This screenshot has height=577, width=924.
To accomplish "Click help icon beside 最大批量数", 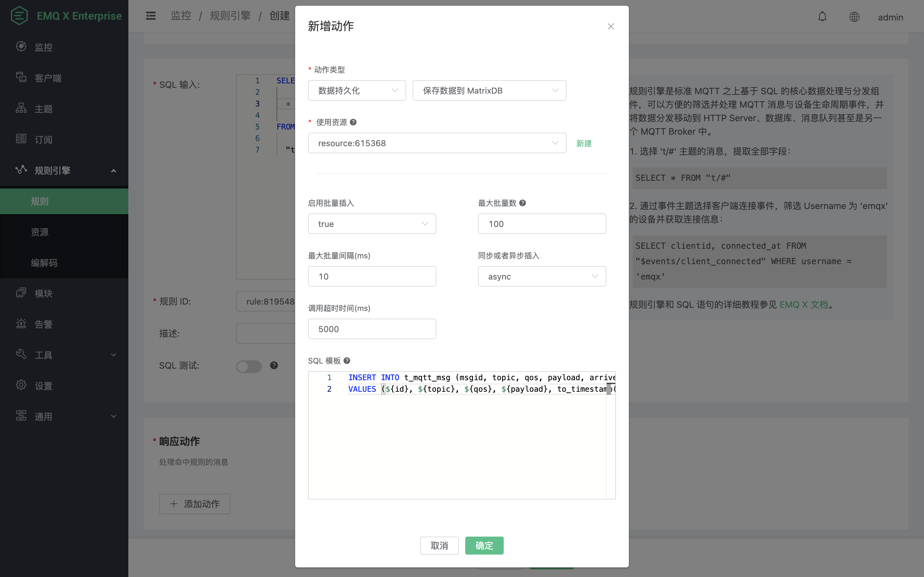I will [523, 203].
